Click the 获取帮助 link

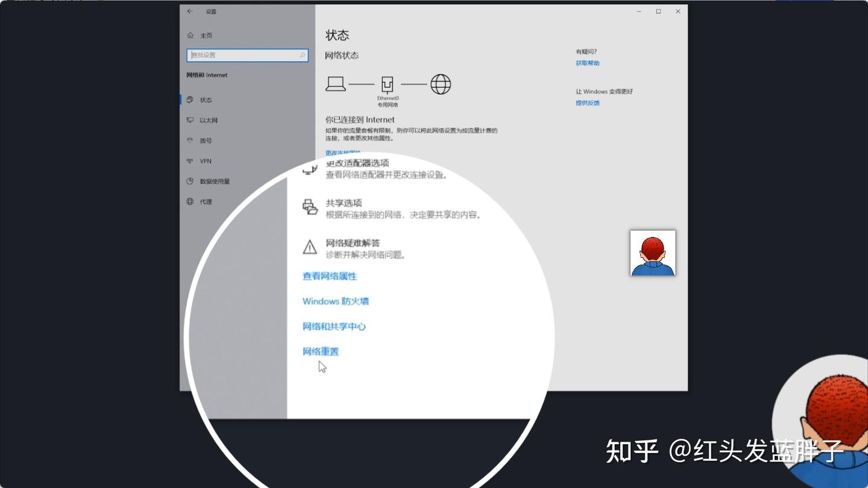coord(588,63)
